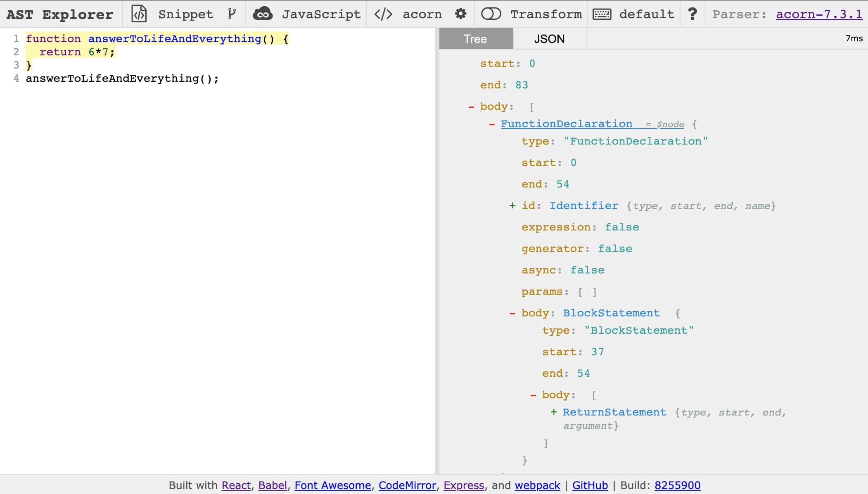This screenshot has width=868, height=494.
Task: Click the function name in line 1
Action: pos(175,39)
